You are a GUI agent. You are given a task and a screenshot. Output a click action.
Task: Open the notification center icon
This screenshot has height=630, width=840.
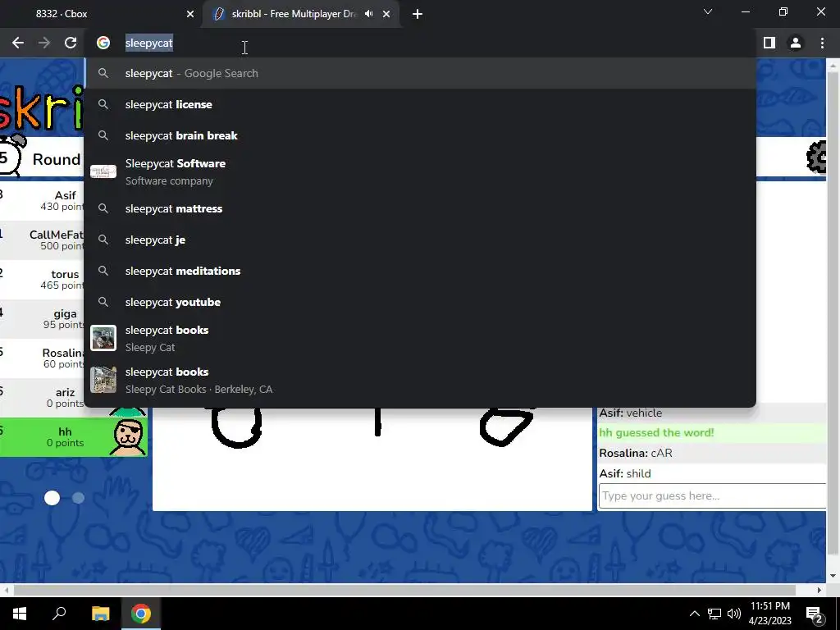[x=815, y=614]
